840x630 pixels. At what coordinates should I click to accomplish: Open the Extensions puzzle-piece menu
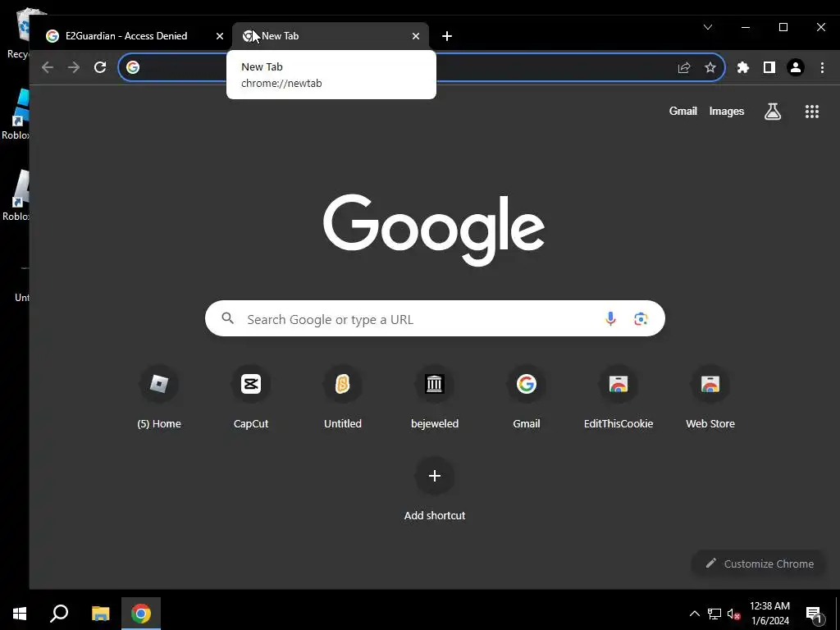(x=743, y=67)
